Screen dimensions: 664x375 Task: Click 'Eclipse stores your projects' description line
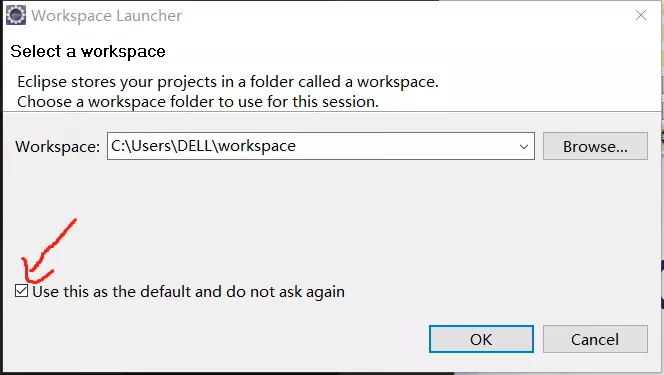(228, 82)
